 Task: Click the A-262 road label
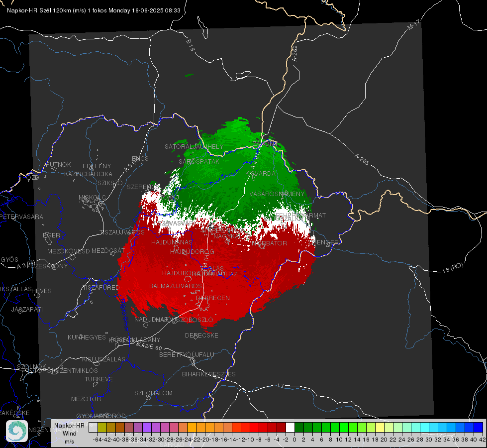click(x=295, y=53)
